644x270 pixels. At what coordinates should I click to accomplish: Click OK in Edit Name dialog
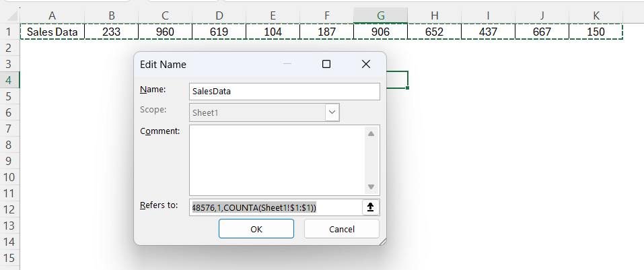point(256,229)
